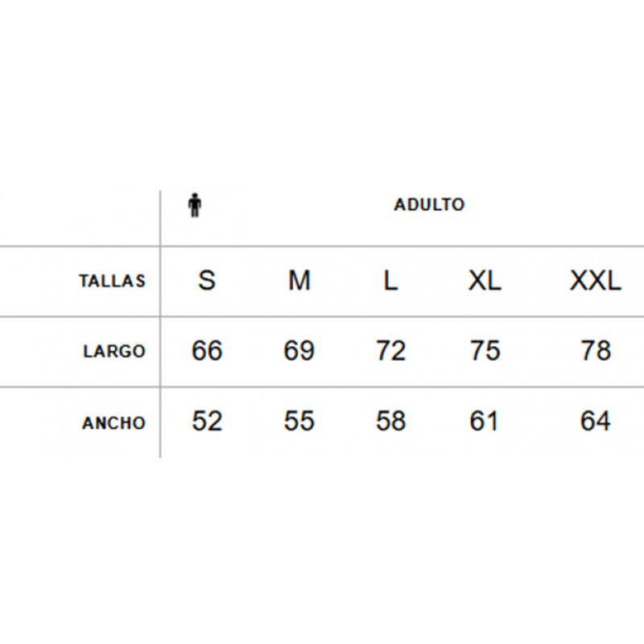Viewport: 644px width, 644px height.
Task: Click size M in the sizes row
Action: [x=299, y=280]
